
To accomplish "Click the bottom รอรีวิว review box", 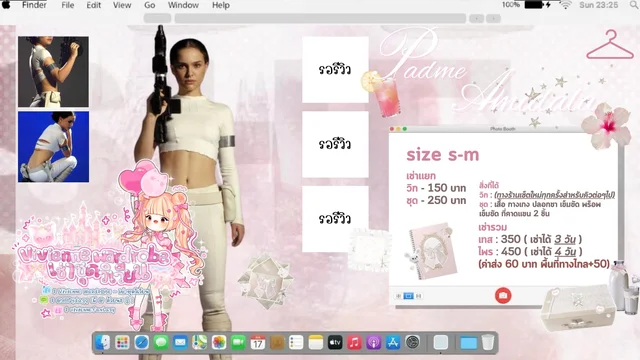I will point(335,219).
